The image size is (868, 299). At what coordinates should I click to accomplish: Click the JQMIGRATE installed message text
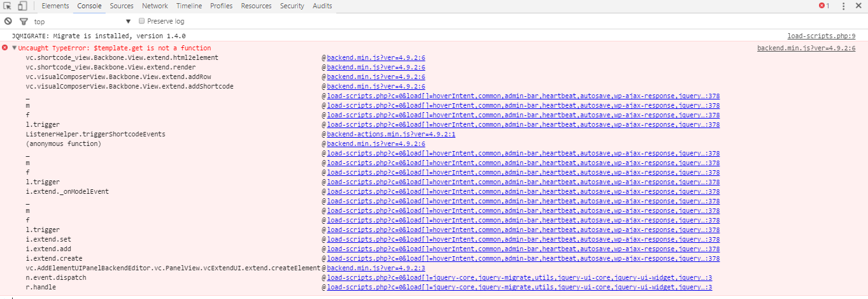(99, 36)
